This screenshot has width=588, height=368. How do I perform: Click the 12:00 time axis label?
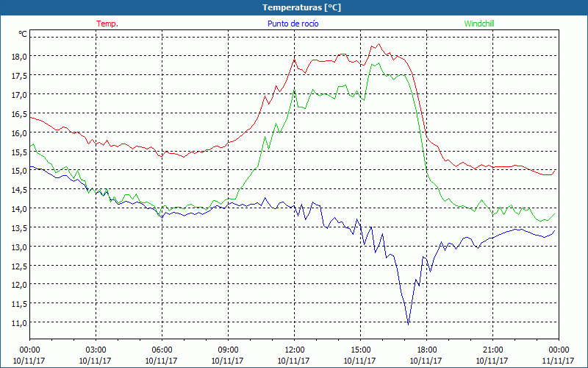pos(295,350)
